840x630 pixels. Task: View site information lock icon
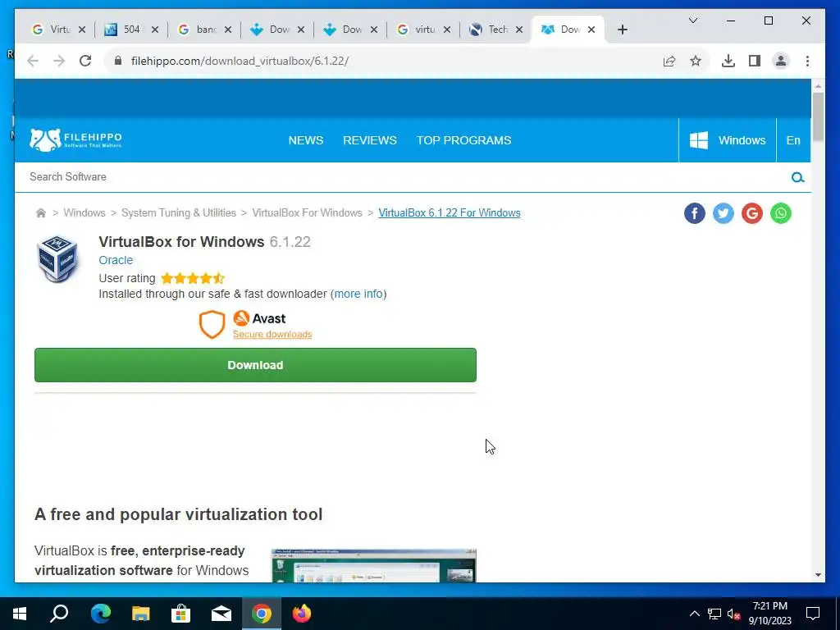coord(118,61)
